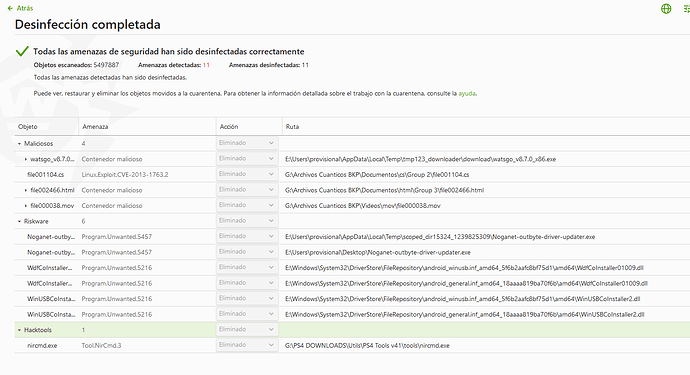Select the file001104.cs threat row
Screen dimensions: 690x375
point(352,175)
